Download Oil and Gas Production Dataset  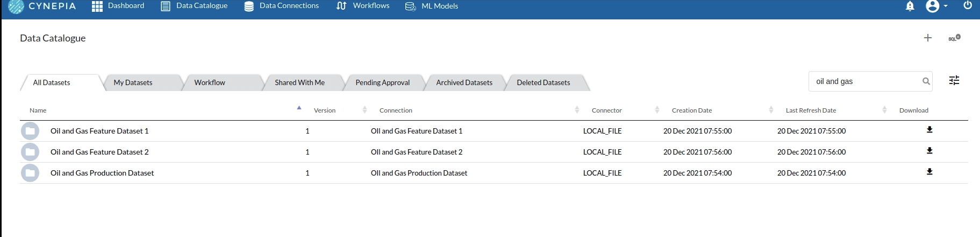click(x=929, y=172)
